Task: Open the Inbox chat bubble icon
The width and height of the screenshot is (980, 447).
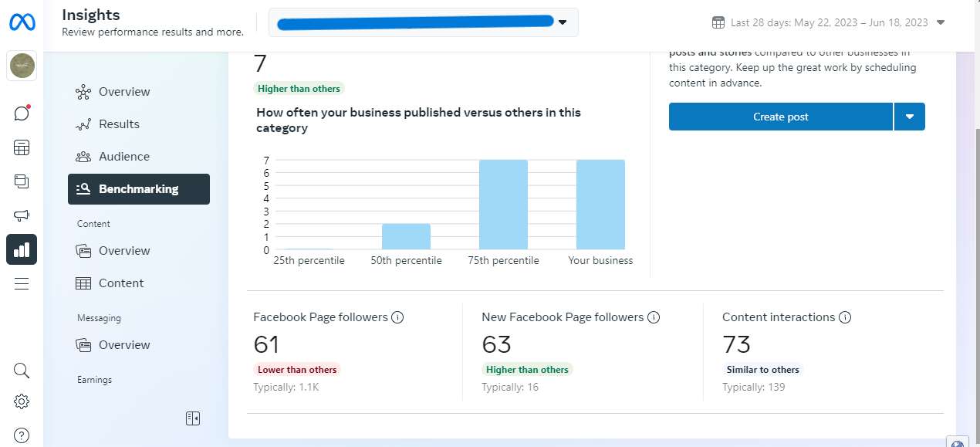Action: 22,113
